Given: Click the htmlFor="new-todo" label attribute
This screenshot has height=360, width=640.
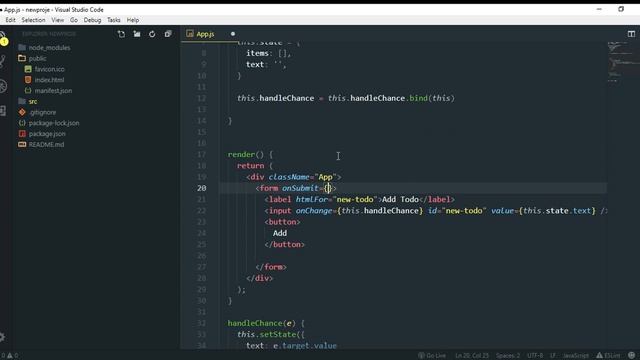Looking at the screenshot, I should point(337,200).
